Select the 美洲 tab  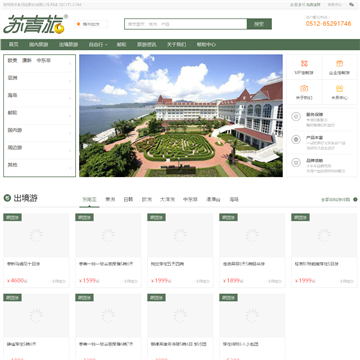tap(110, 200)
